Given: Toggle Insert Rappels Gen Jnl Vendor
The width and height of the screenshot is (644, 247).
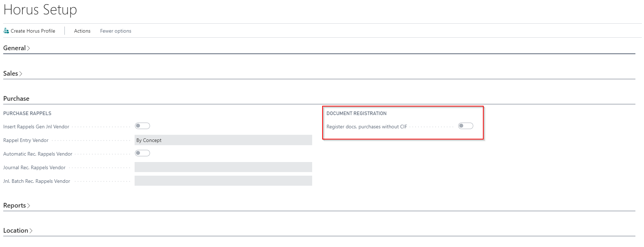Looking at the screenshot, I should click(x=142, y=126).
